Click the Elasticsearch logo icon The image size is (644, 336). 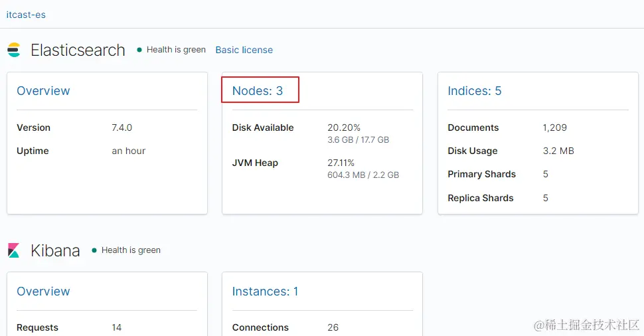14,50
